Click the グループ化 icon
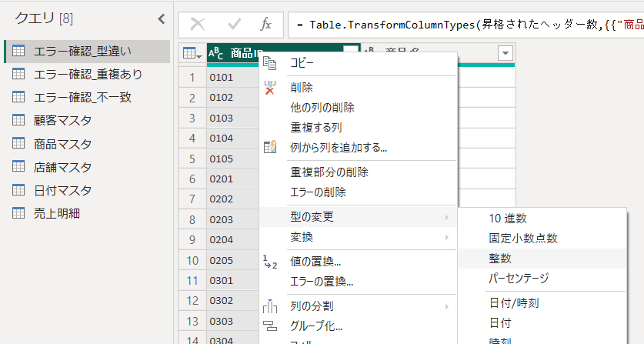Image resolution: width=644 pixels, height=344 pixels. pos(270,326)
